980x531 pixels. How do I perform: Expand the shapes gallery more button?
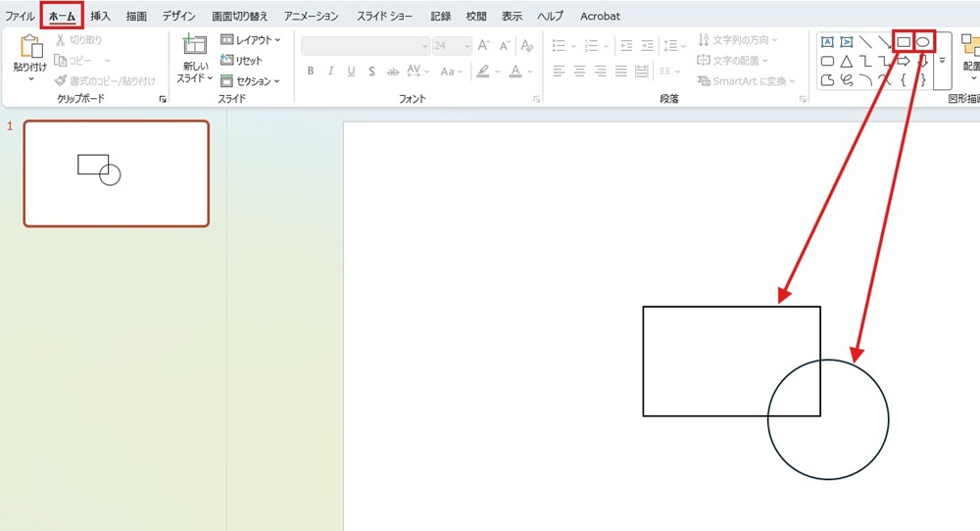pyautogui.click(x=943, y=61)
